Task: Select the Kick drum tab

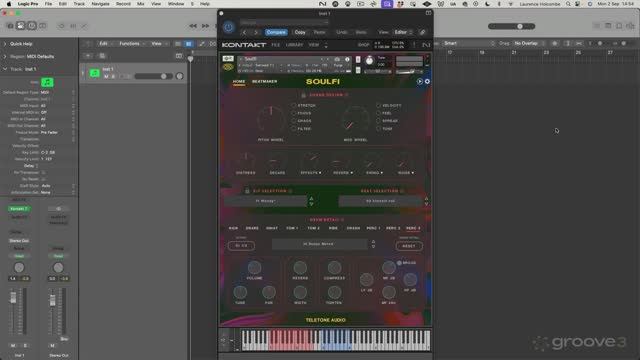Action: point(233,228)
